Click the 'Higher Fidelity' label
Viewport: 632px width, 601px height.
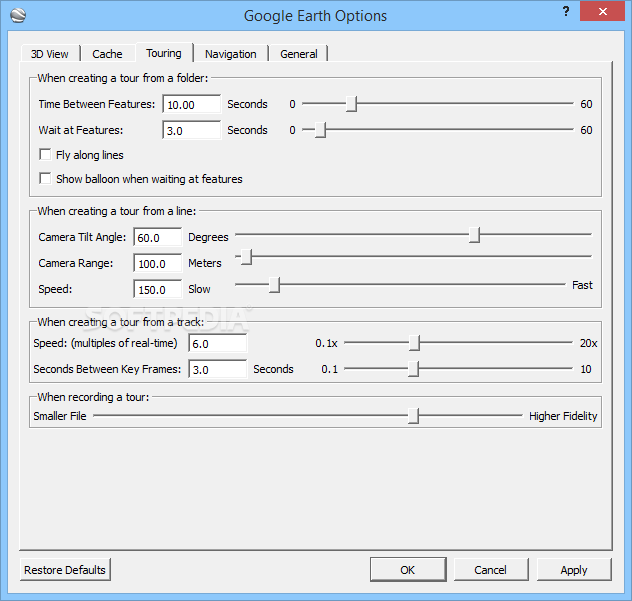563,416
